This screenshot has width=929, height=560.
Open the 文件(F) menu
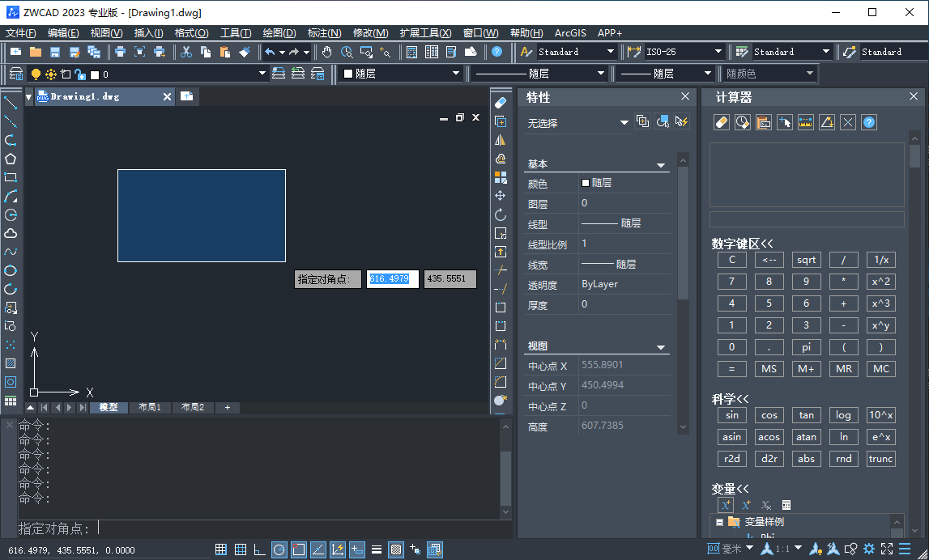tap(21, 33)
